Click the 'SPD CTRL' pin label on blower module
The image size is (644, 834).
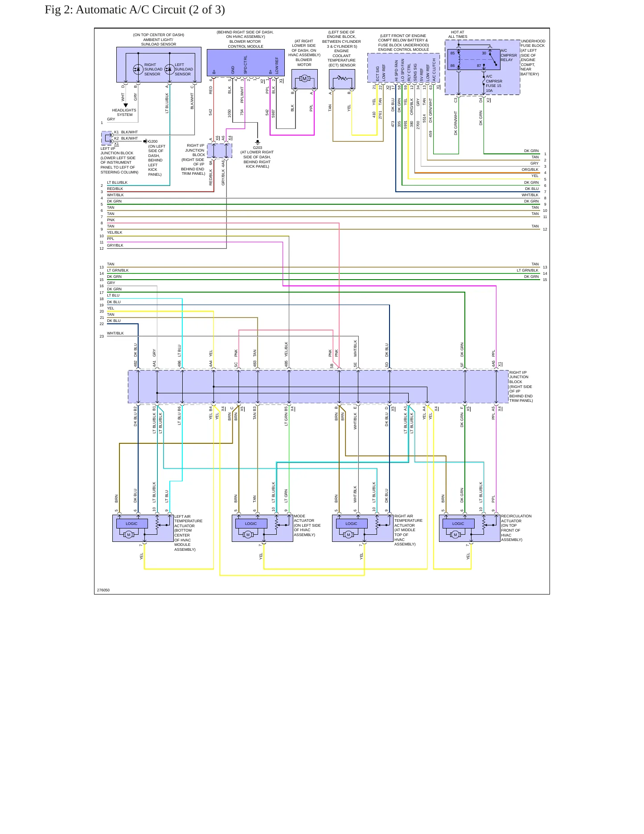pyautogui.click(x=245, y=65)
